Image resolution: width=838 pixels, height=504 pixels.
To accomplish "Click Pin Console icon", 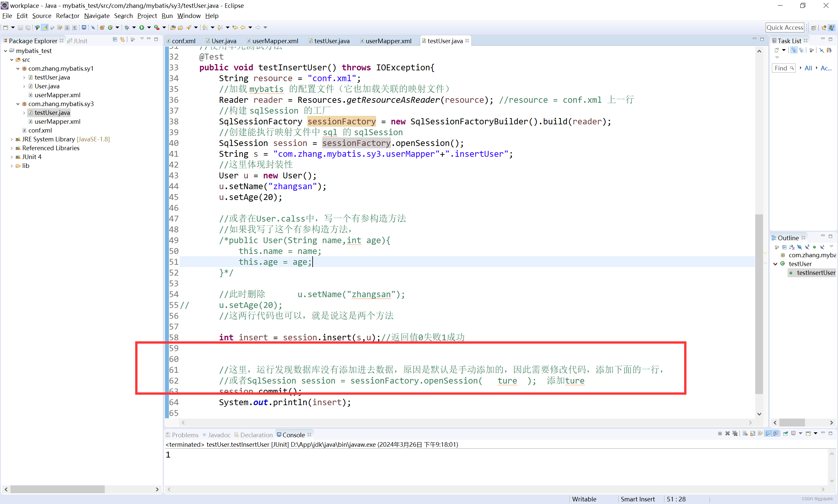I will click(785, 433).
